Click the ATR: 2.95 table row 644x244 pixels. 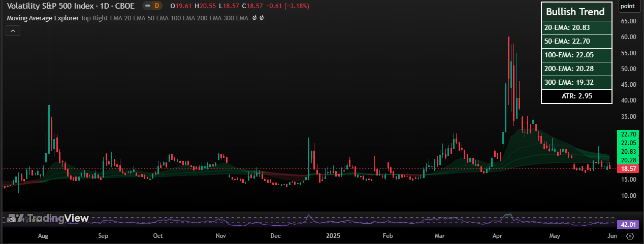click(x=576, y=96)
